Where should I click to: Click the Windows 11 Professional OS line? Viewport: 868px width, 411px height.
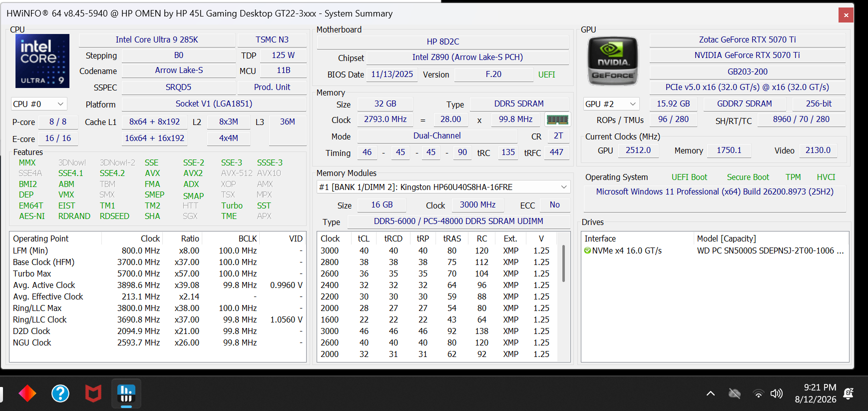click(x=714, y=191)
